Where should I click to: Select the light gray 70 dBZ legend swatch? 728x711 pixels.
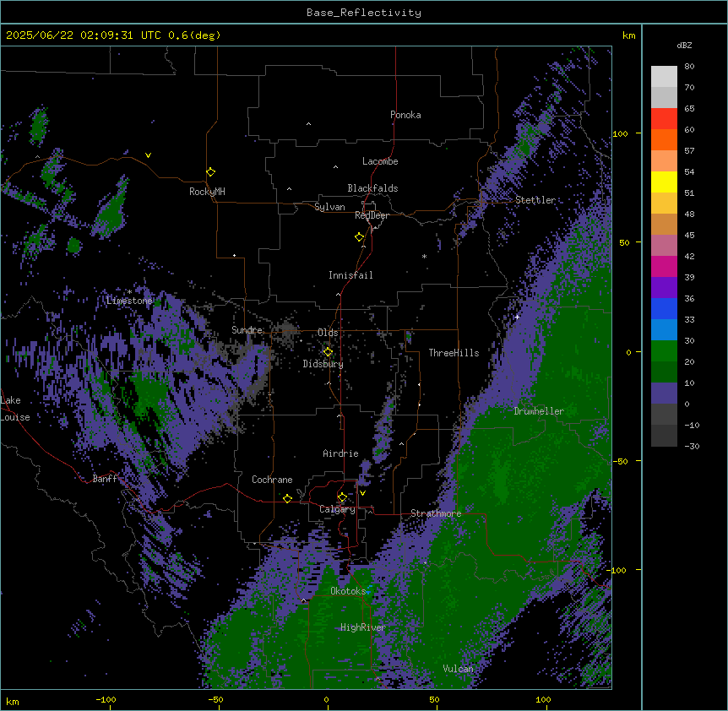[664, 97]
